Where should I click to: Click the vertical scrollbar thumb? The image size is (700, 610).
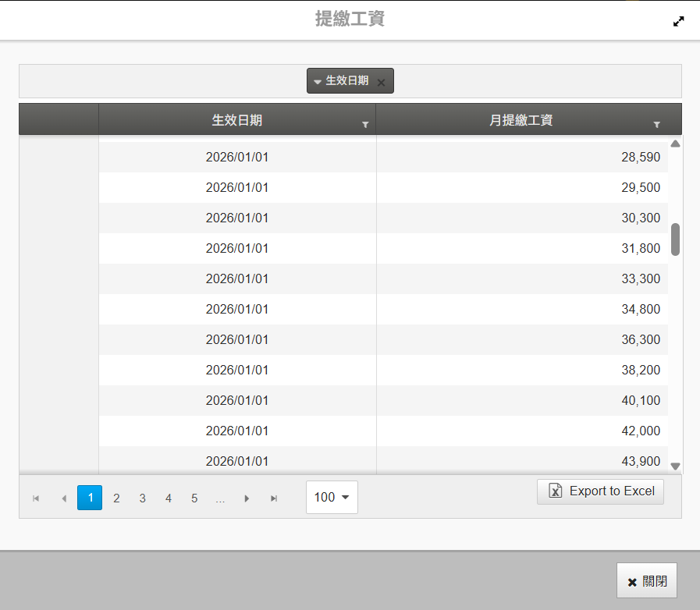675,239
